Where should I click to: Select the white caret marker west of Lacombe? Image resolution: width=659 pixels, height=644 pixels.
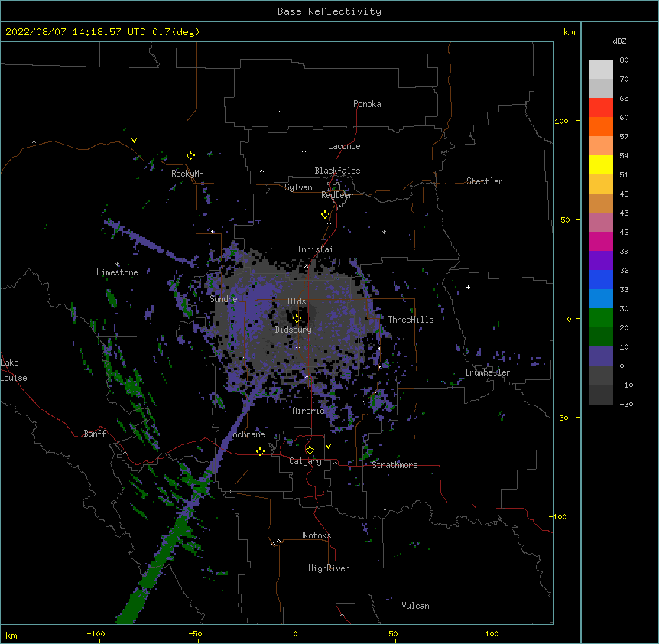304,151
